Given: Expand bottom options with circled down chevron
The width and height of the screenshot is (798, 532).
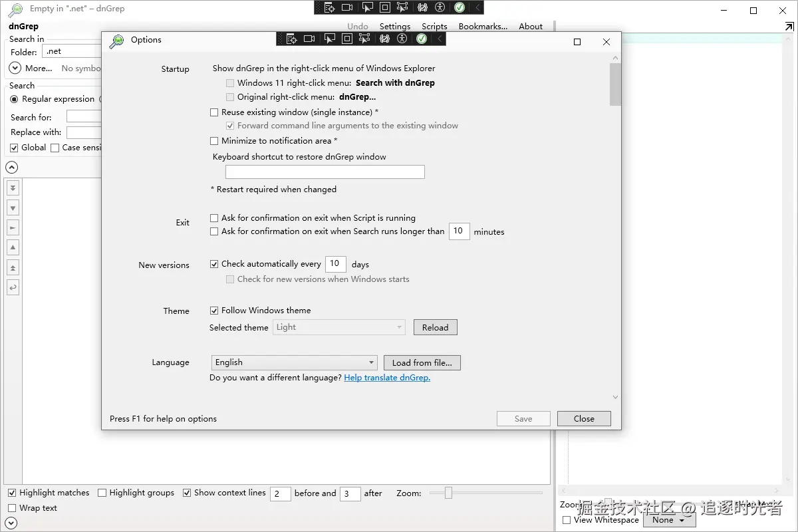Looking at the screenshot, I should click(x=11, y=524).
